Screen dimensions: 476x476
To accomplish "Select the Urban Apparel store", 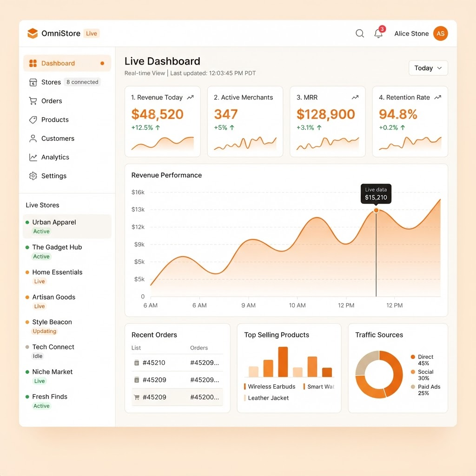I will [67, 226].
